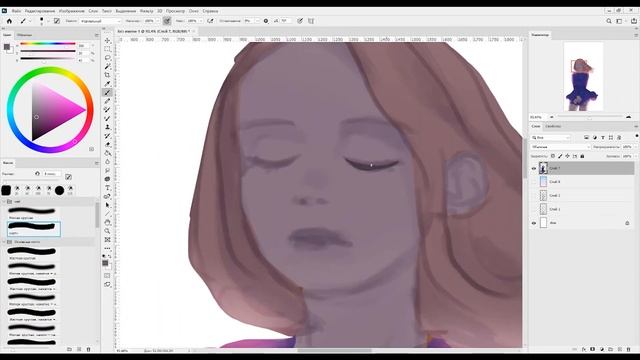Select the Type tool (T icon)

coord(107,188)
